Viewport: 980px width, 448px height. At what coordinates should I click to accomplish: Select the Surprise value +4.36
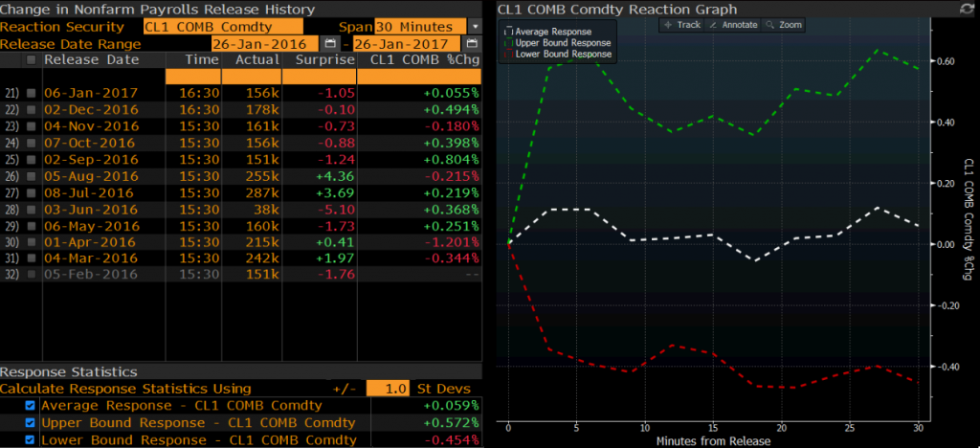(335, 176)
